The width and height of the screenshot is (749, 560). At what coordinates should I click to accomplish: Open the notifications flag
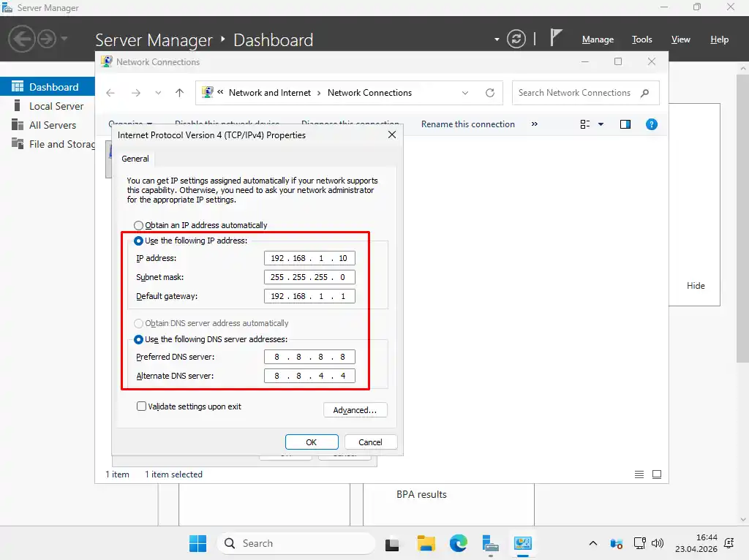point(556,38)
